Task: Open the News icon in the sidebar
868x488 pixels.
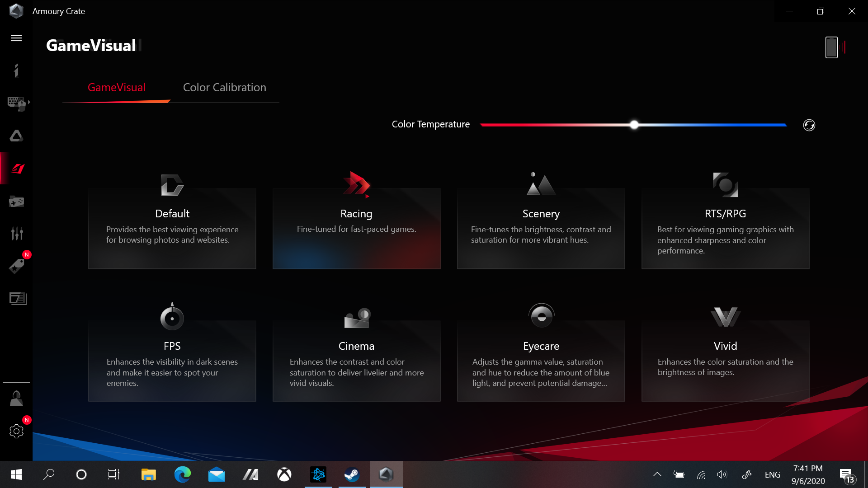Action: 18,299
